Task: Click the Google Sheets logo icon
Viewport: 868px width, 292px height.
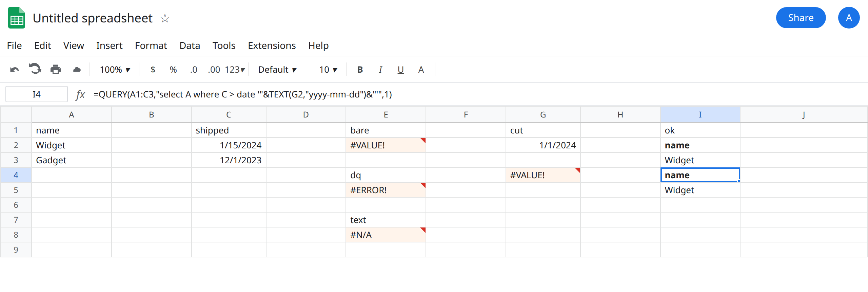Action: [x=17, y=18]
